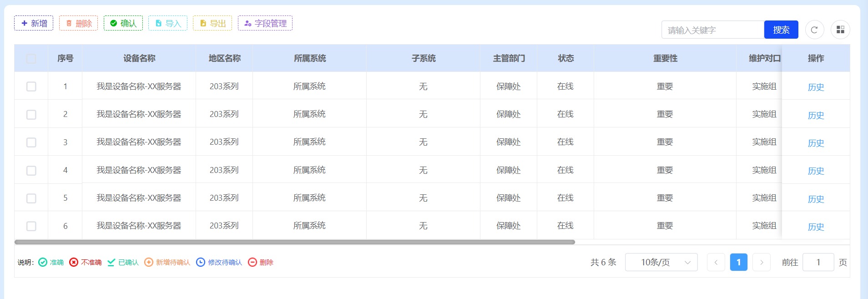Check the checkbox for row 6

coord(31,226)
